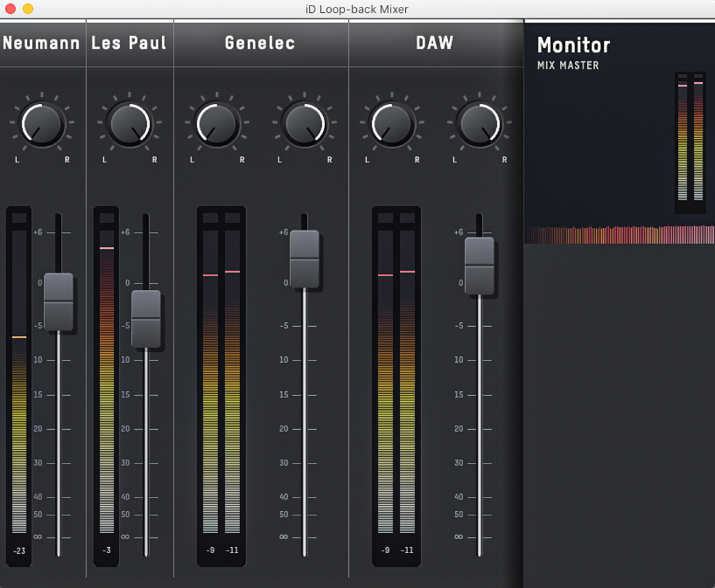Click the Monitor tab waveform strip
Image resolution: width=715 pixels, height=588 pixels.
point(620,234)
